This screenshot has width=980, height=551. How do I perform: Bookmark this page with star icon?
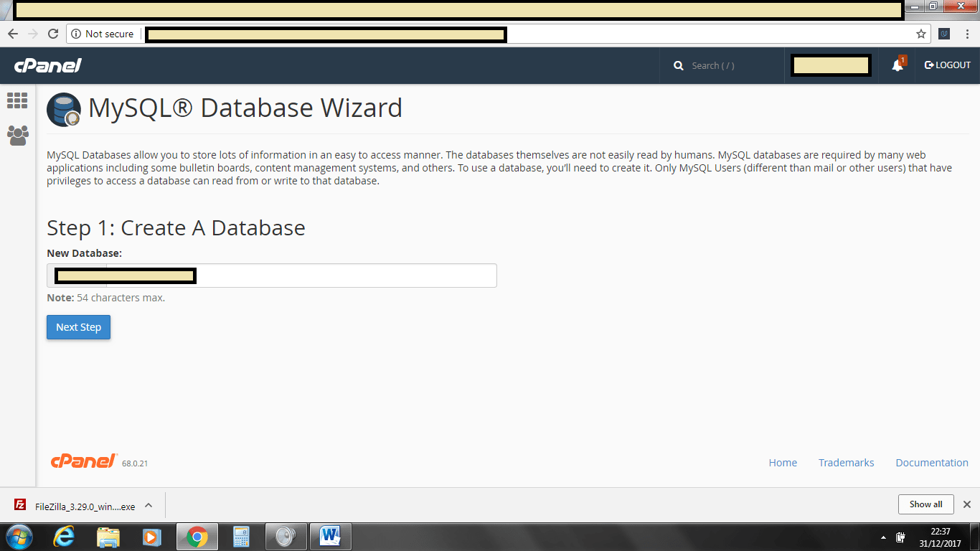point(920,34)
